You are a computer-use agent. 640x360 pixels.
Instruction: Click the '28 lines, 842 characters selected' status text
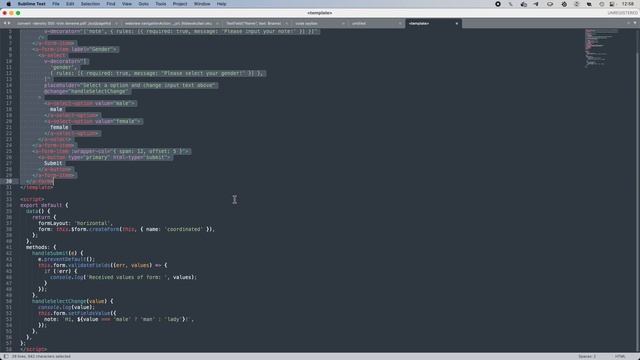[x=41, y=356]
